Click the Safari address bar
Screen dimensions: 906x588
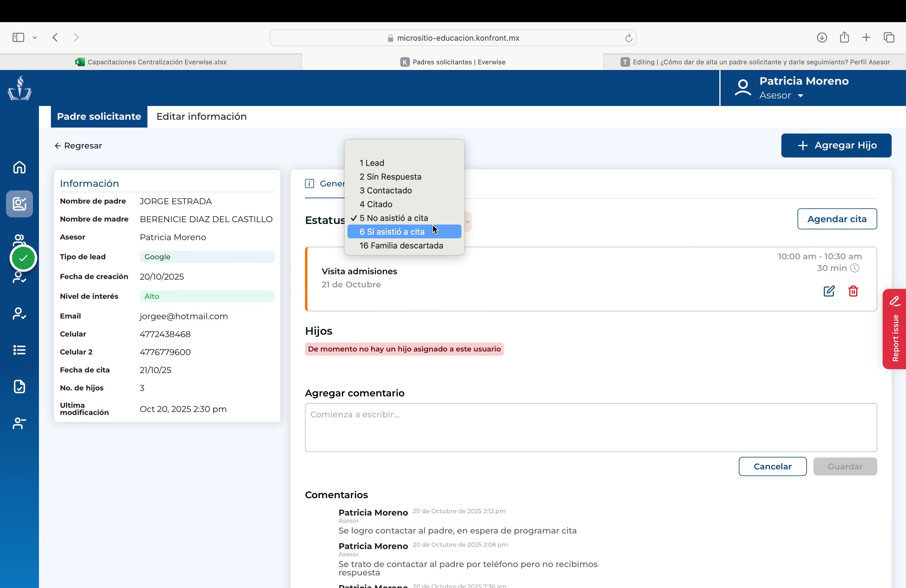pyautogui.click(x=453, y=38)
